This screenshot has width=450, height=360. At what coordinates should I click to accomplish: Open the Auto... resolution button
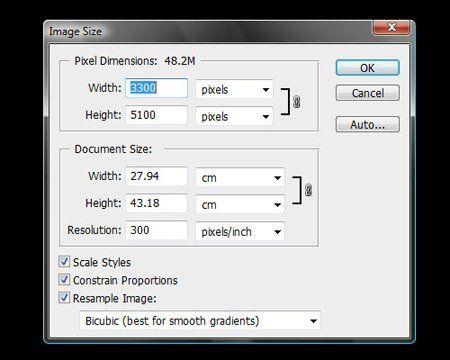[367, 124]
